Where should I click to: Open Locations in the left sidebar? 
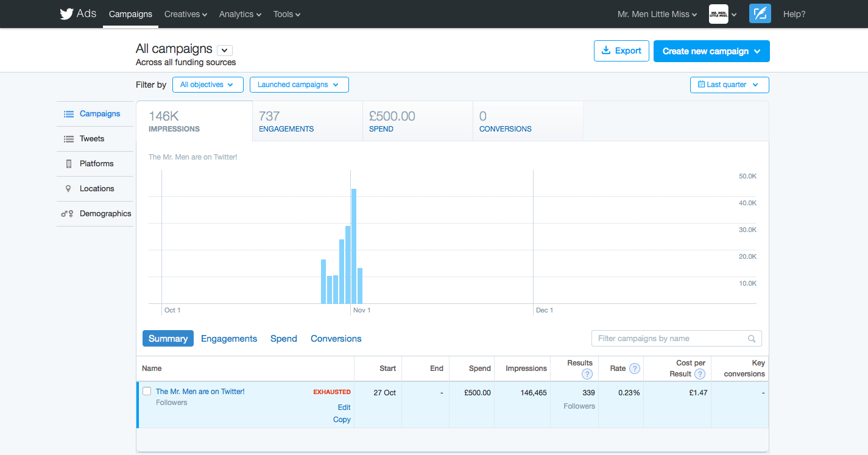tap(95, 189)
